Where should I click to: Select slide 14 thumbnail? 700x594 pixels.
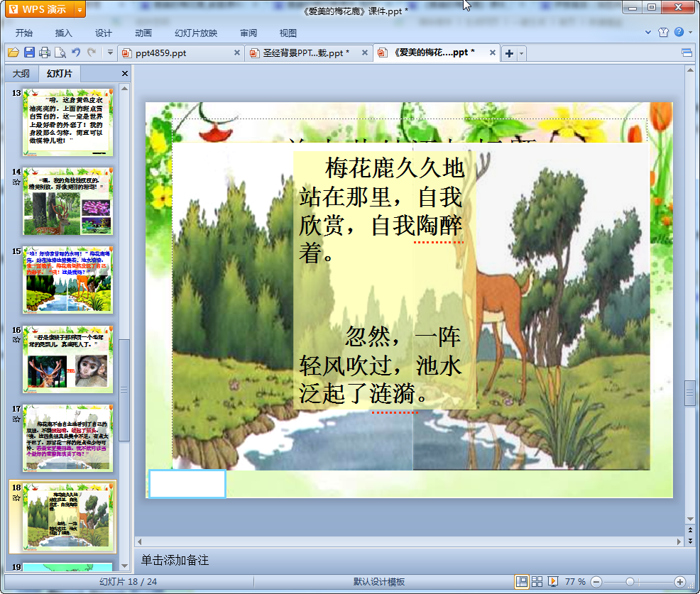click(x=68, y=202)
